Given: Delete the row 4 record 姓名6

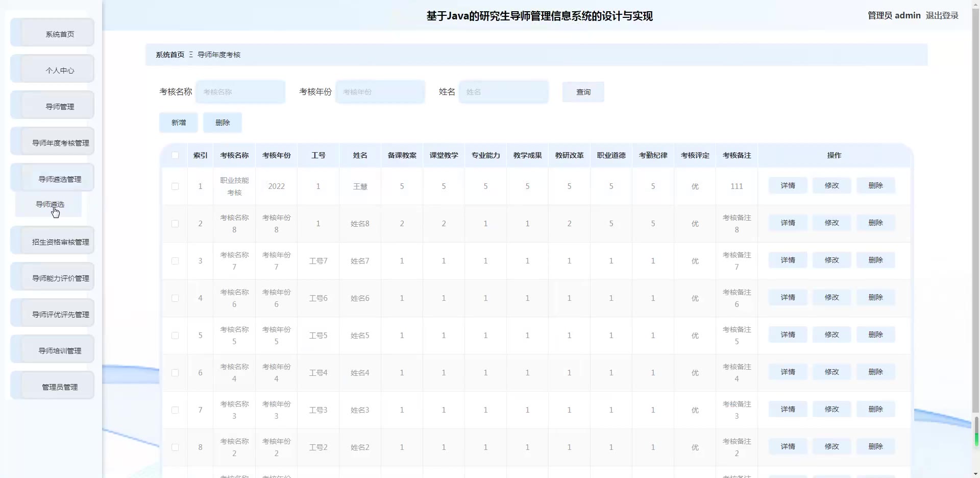Looking at the screenshot, I should point(875,297).
